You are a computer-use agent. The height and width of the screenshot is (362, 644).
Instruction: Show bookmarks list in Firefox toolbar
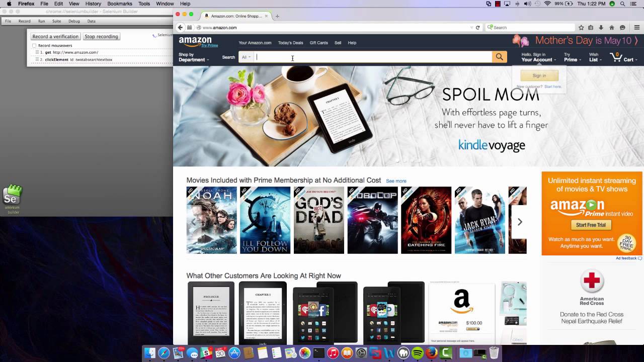point(591,28)
